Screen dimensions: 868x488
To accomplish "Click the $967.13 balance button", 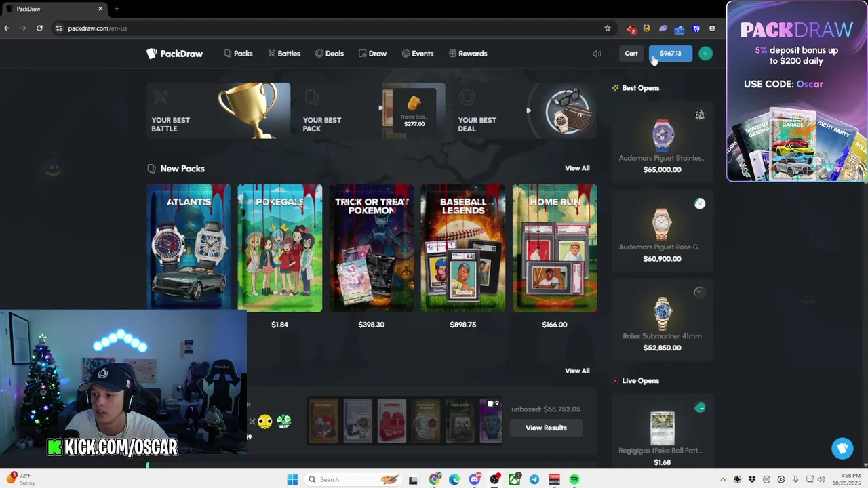I will click(x=671, y=54).
